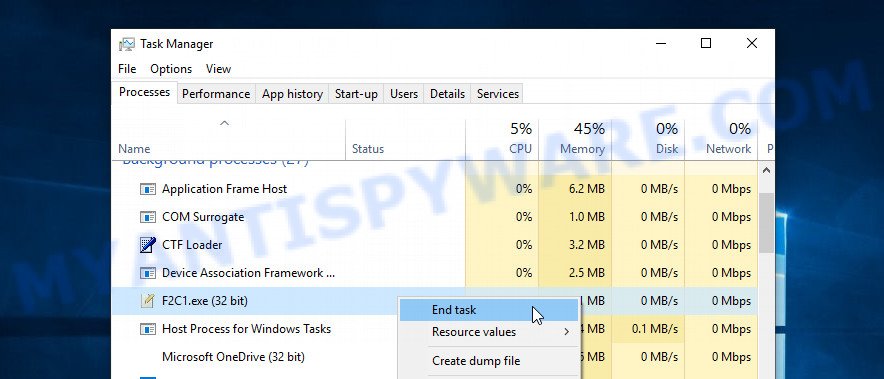Switch to the Performance tab
This screenshot has height=379, width=884.
pos(216,94)
